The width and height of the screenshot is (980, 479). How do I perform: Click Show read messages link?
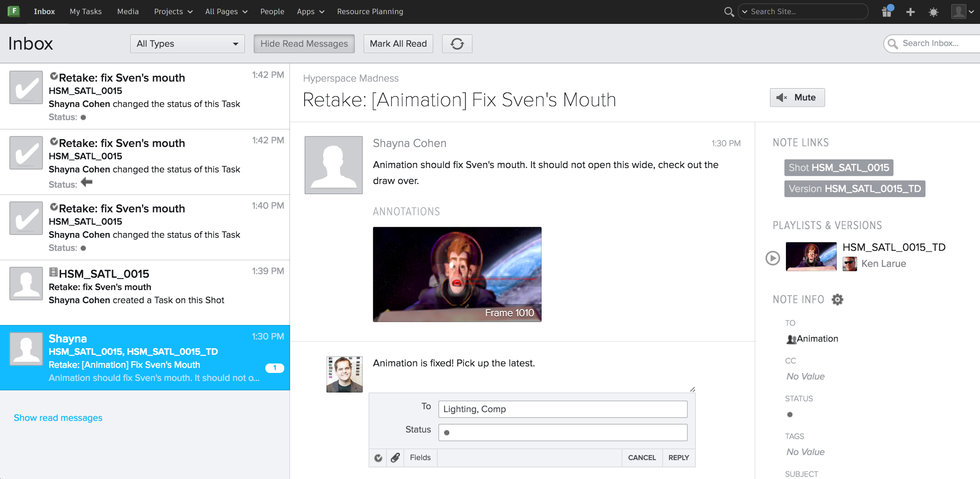point(58,418)
